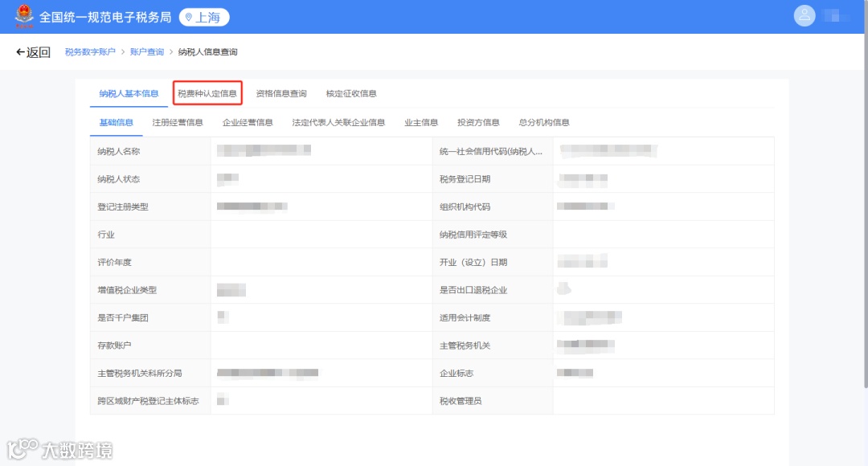The width and height of the screenshot is (868, 466).
Task: Open the 总分机构信息 sub-tab
Action: [x=544, y=122]
